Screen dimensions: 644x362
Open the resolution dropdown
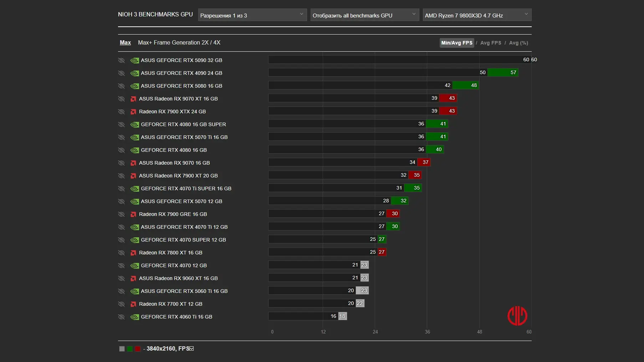[x=252, y=15]
